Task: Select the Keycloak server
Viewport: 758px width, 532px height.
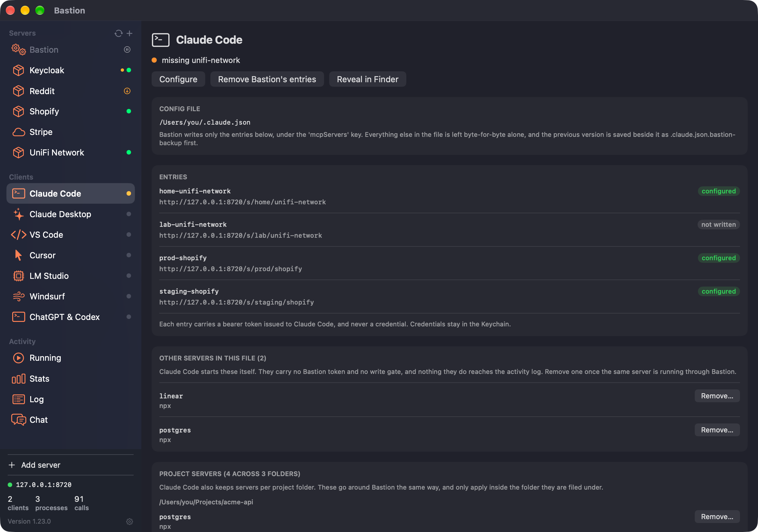Action: [x=71, y=70]
